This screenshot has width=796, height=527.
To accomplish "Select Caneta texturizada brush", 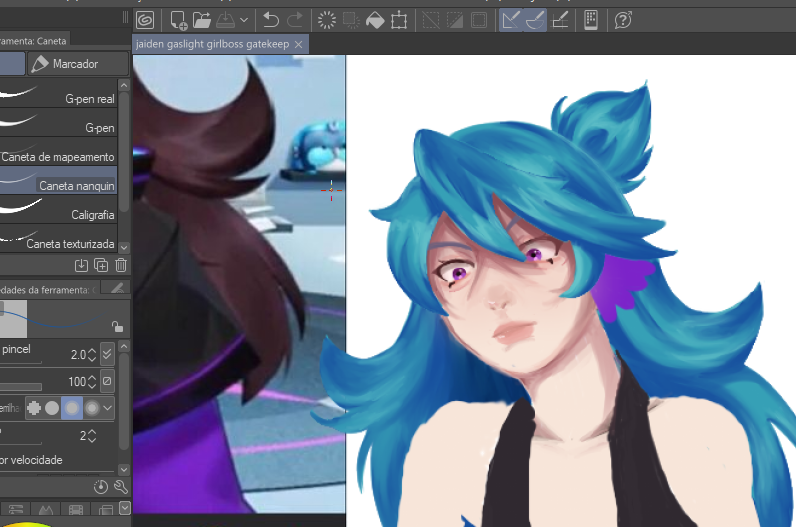I will pos(58,238).
